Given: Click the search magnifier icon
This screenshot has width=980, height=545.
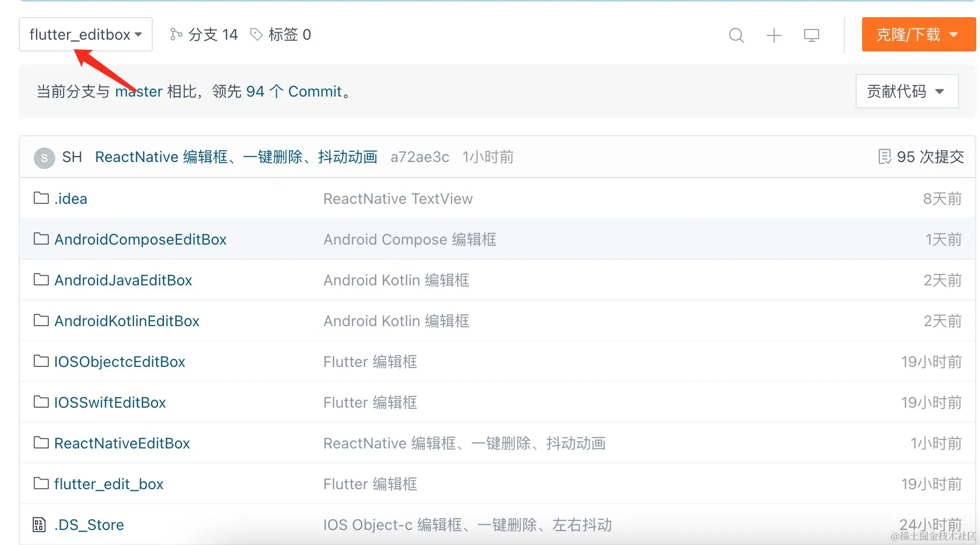Looking at the screenshot, I should [736, 35].
